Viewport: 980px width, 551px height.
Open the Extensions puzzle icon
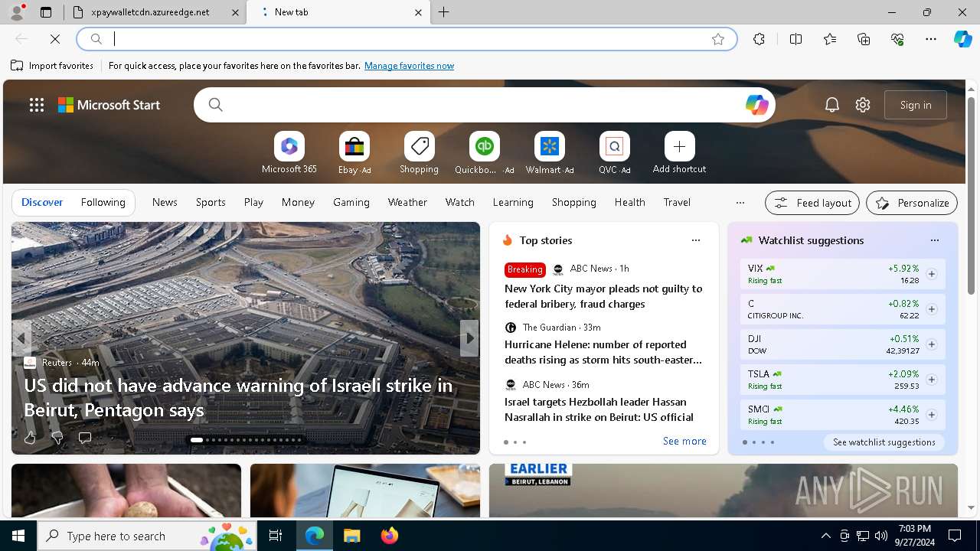[x=759, y=39]
